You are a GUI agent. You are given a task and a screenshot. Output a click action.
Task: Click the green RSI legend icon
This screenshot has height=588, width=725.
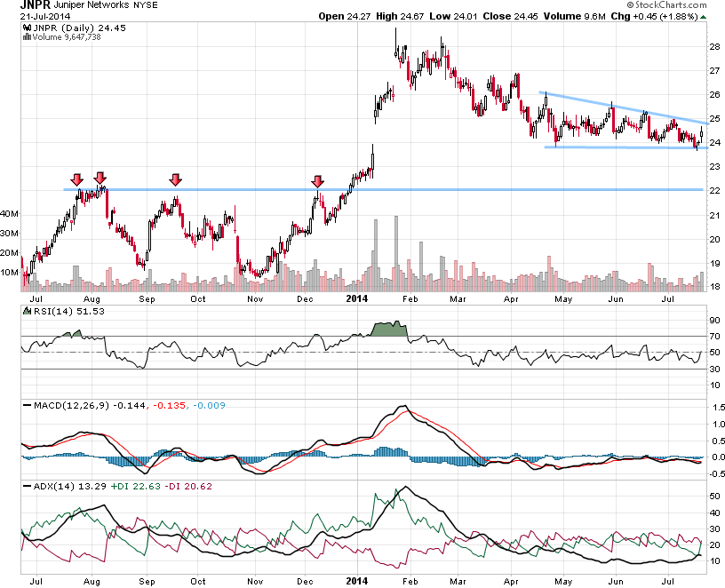(27, 311)
